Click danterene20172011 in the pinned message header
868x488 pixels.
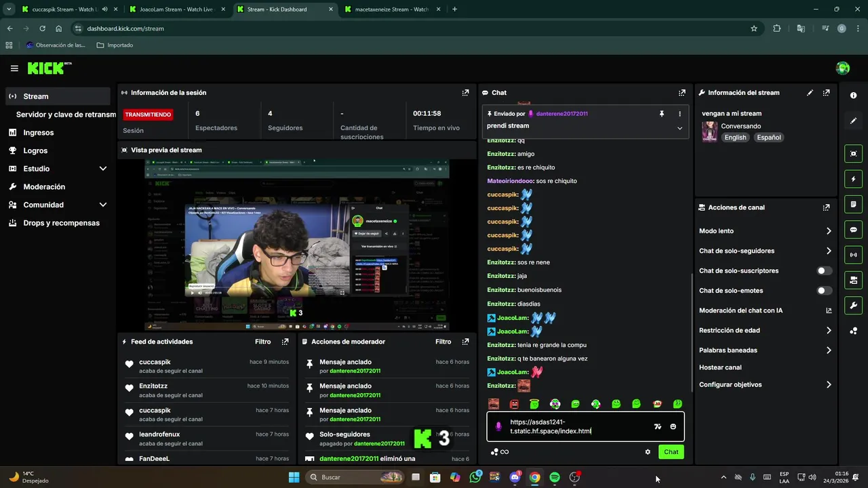561,114
